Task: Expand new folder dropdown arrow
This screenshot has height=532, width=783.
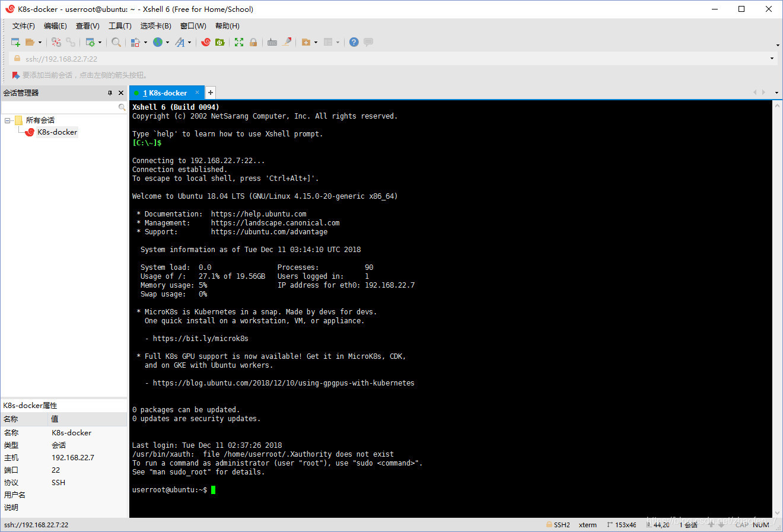Action: [316, 43]
